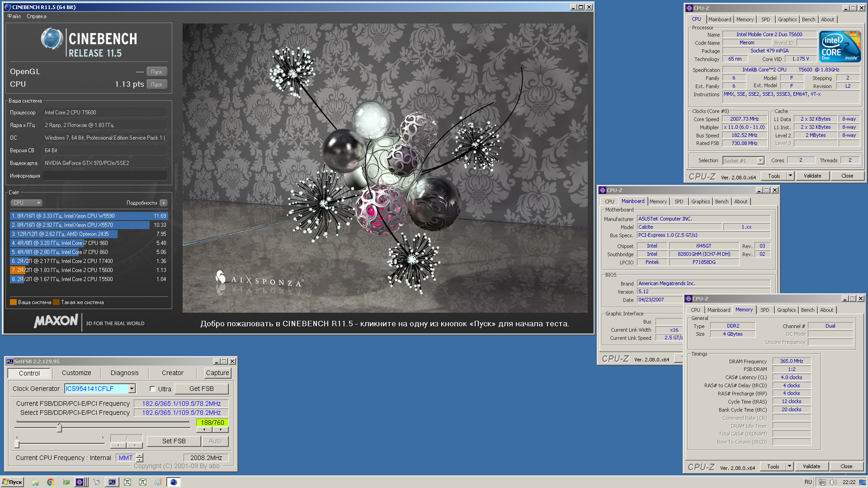Open the second Pi benchmark taskbar icon
868x488 pixels.
point(143,482)
